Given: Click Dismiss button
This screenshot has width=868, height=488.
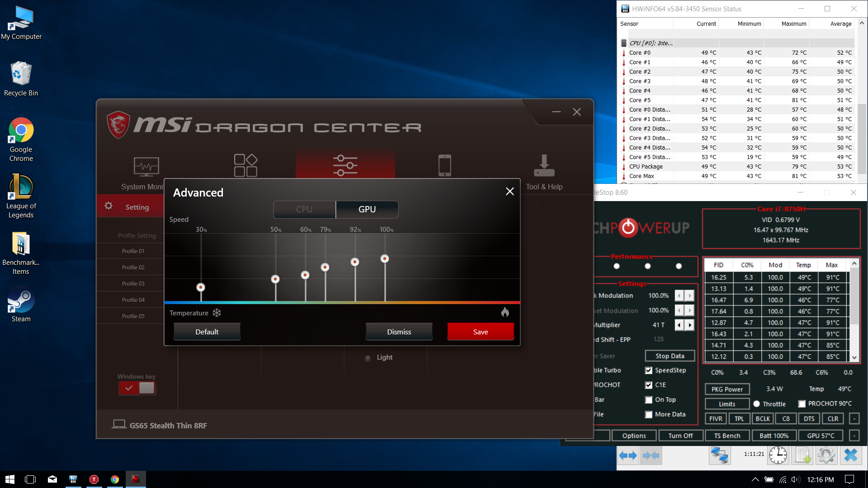Looking at the screenshot, I should (x=399, y=332).
